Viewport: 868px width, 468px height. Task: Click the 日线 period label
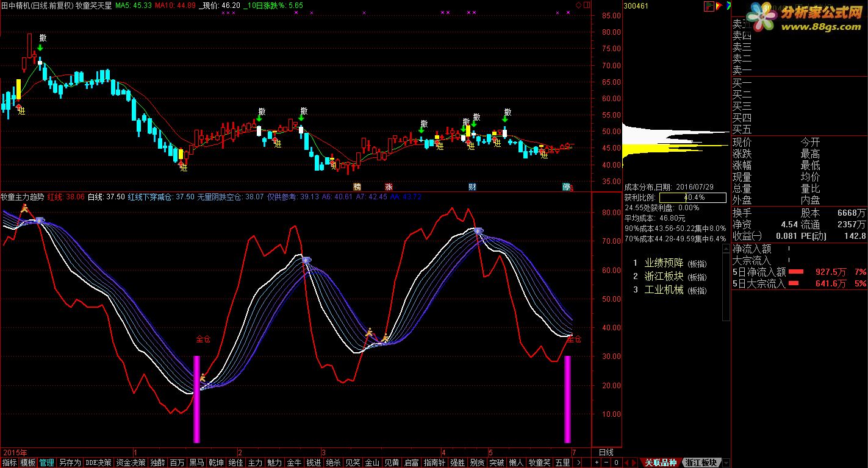click(x=606, y=452)
